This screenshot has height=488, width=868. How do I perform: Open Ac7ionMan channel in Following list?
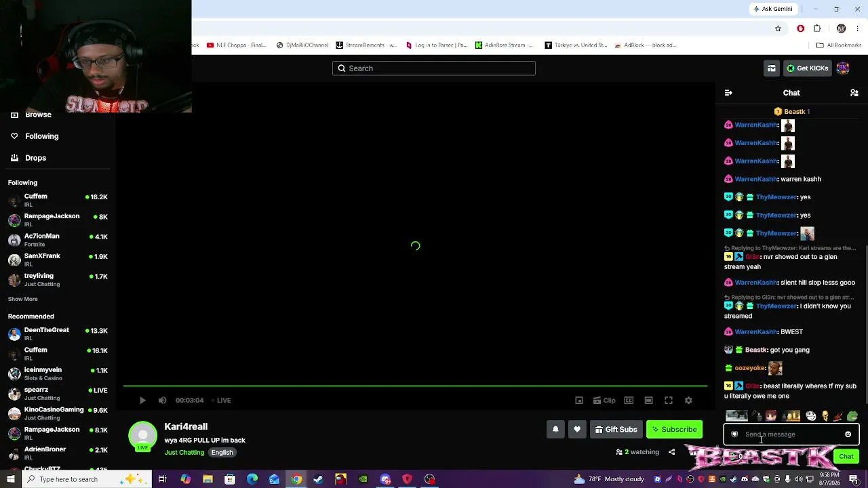(58, 240)
